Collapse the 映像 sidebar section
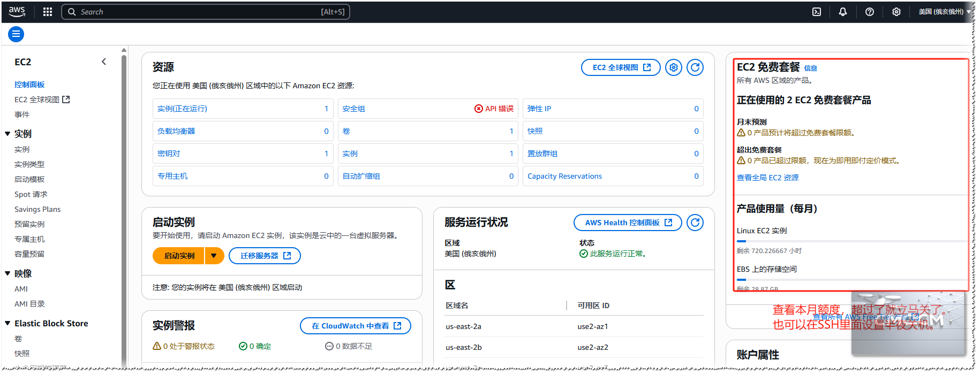This screenshot has width=980, height=375. pos(7,273)
